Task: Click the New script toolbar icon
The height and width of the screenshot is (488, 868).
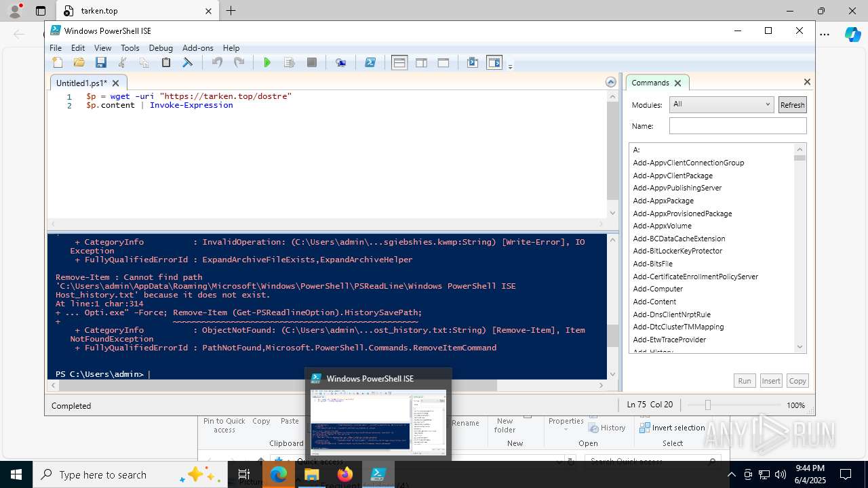Action: (58, 62)
